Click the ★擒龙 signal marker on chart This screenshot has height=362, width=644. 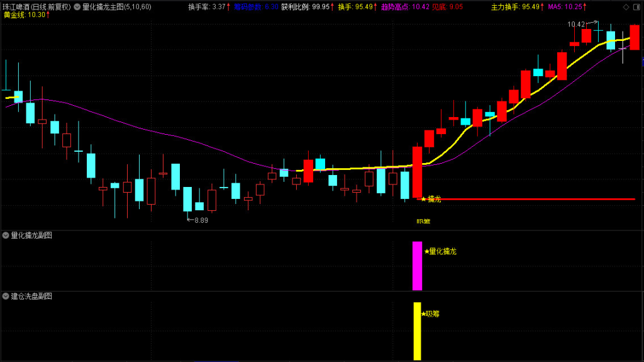[x=431, y=199]
